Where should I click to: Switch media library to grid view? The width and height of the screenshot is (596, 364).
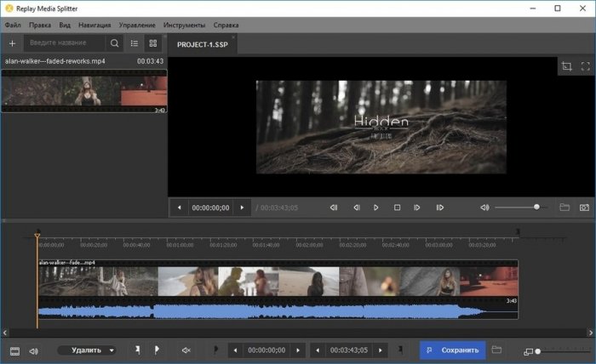coord(152,43)
